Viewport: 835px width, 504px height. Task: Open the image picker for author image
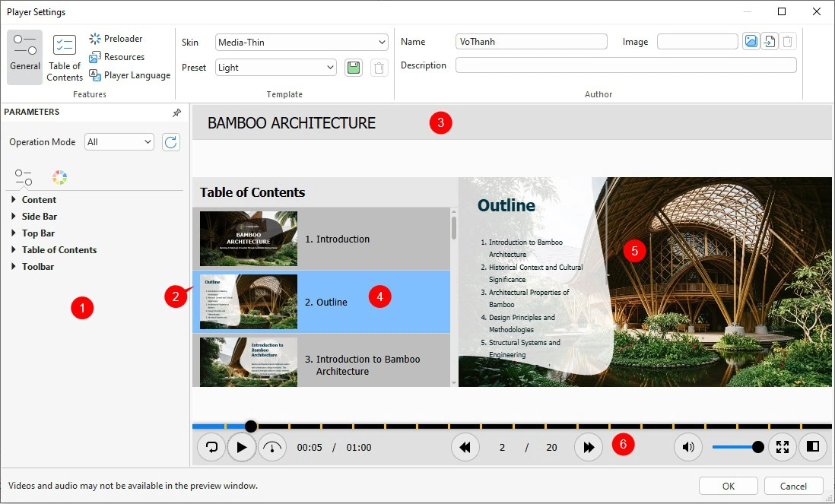751,41
